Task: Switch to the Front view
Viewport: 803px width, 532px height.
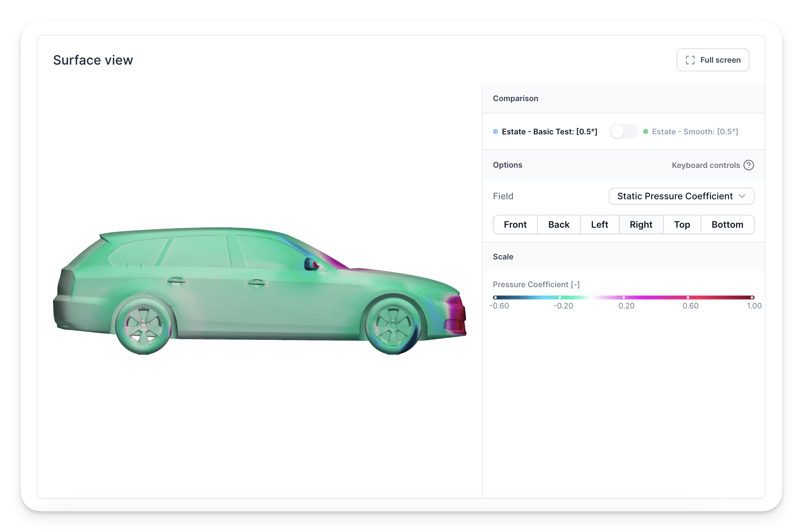Action: tap(515, 224)
